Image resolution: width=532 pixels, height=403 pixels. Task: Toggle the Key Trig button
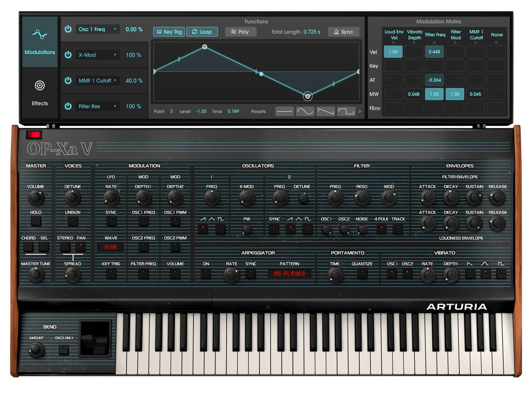[x=169, y=32]
